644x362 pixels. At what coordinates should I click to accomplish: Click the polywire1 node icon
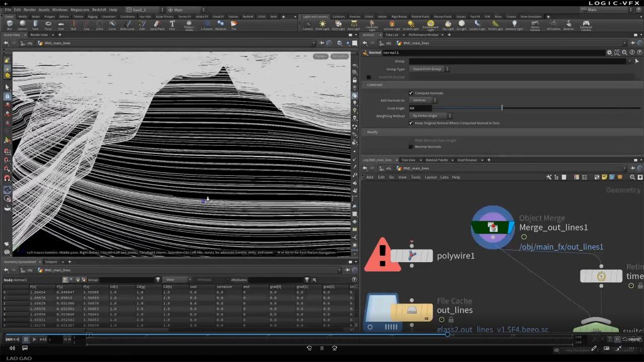(x=411, y=256)
